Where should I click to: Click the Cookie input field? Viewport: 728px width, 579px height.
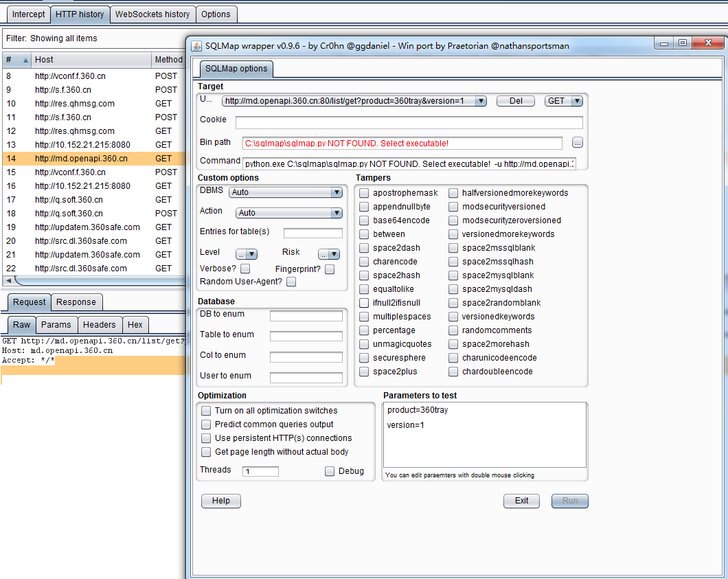pyautogui.click(x=409, y=123)
